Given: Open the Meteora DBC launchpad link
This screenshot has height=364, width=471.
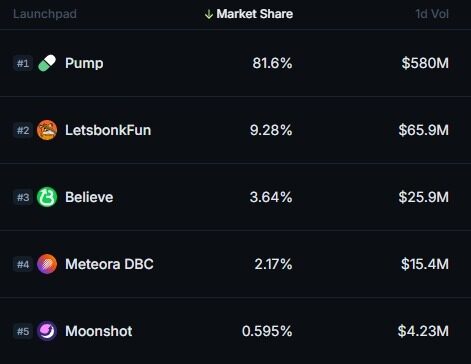Looking at the screenshot, I should point(109,264).
